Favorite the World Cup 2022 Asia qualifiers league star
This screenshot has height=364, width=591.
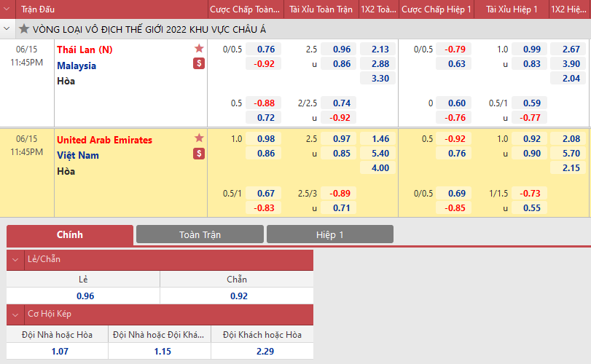click(x=24, y=29)
